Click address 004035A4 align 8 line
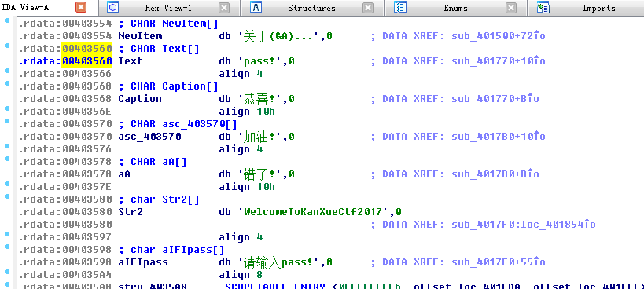Screen dimensions: 644x289 141,275
